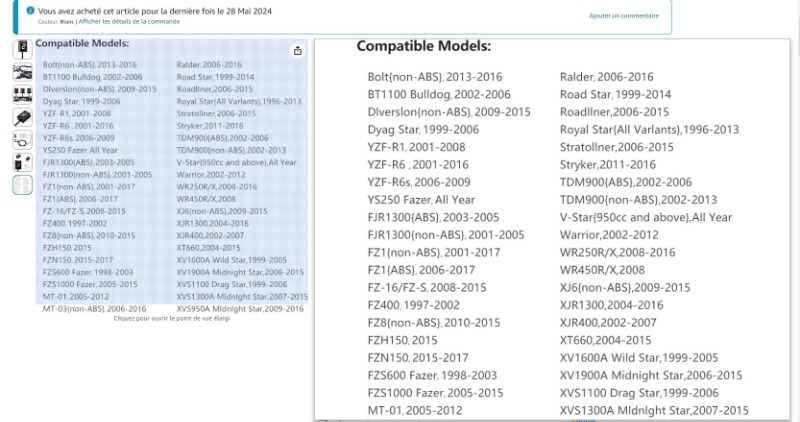The image size is (800, 422).
Task: Click 'XVS950A Midnight Star' row in main image
Action: click(240, 309)
